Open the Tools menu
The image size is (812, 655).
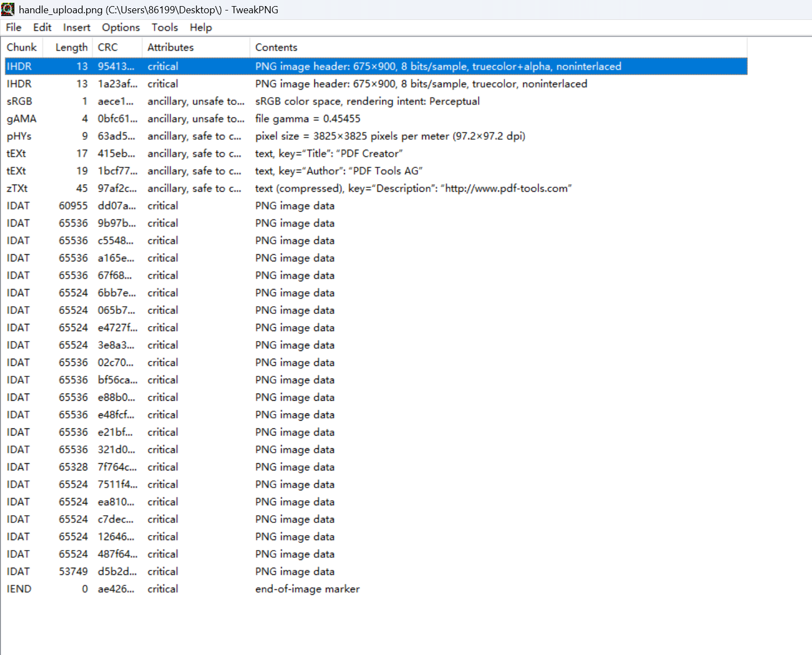[165, 28]
